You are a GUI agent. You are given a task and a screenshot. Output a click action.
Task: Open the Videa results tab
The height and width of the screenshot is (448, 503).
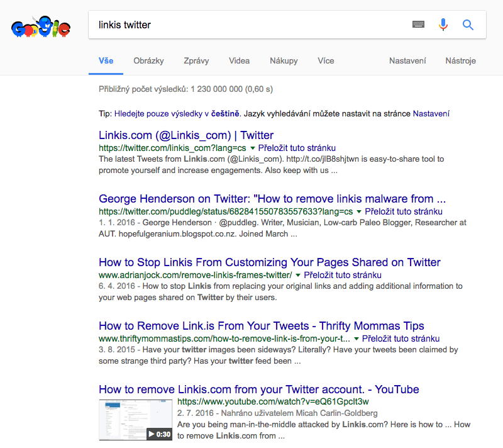pos(239,61)
